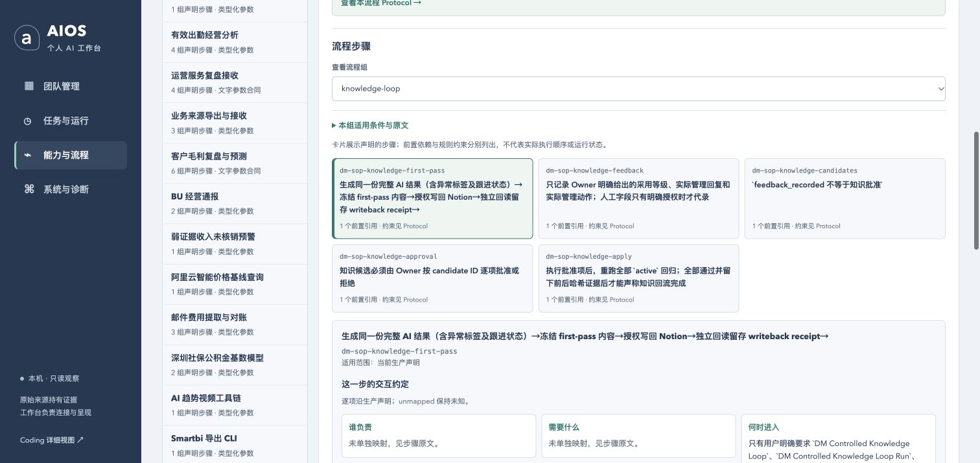980x463 pixels.
Task: Click the 团队管理 grid icon
Action: [29, 86]
